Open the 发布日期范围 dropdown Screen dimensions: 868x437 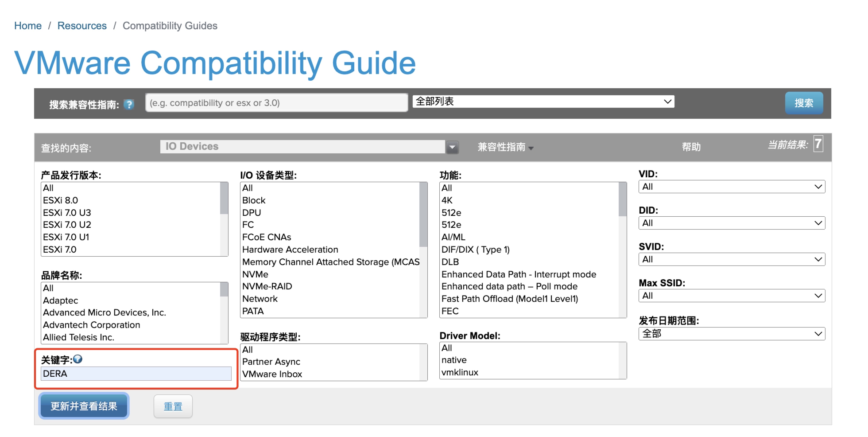pos(732,334)
